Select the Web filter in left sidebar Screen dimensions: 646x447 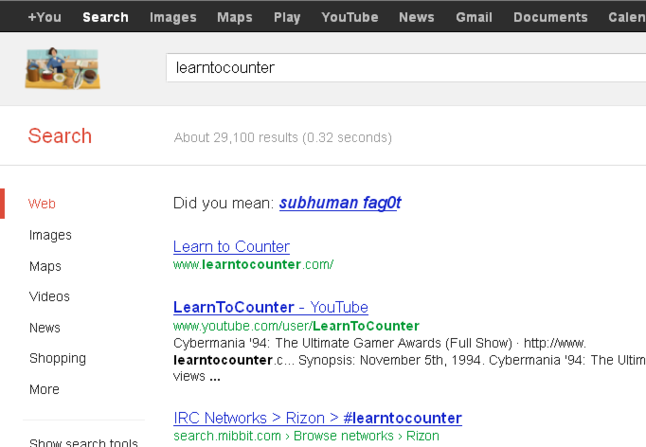(x=42, y=204)
